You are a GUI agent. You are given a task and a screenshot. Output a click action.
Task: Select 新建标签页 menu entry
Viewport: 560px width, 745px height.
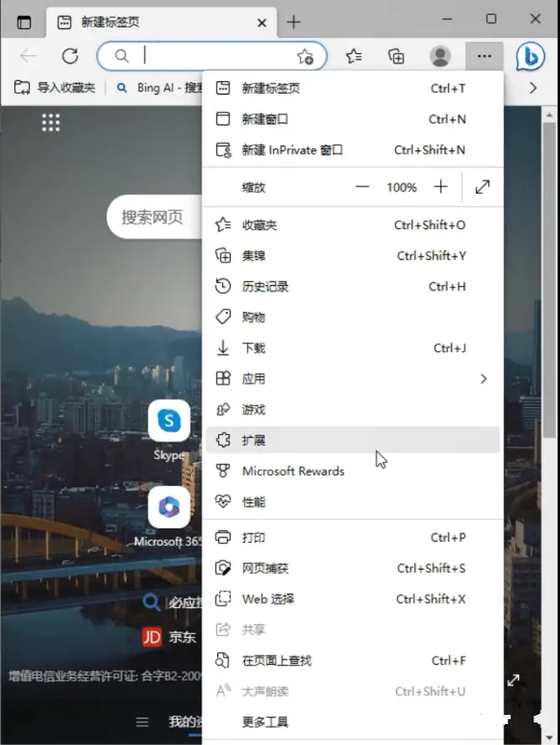coord(353,89)
